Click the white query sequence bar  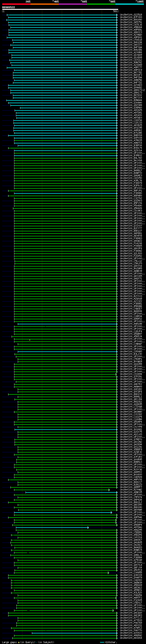(x=60, y=9)
